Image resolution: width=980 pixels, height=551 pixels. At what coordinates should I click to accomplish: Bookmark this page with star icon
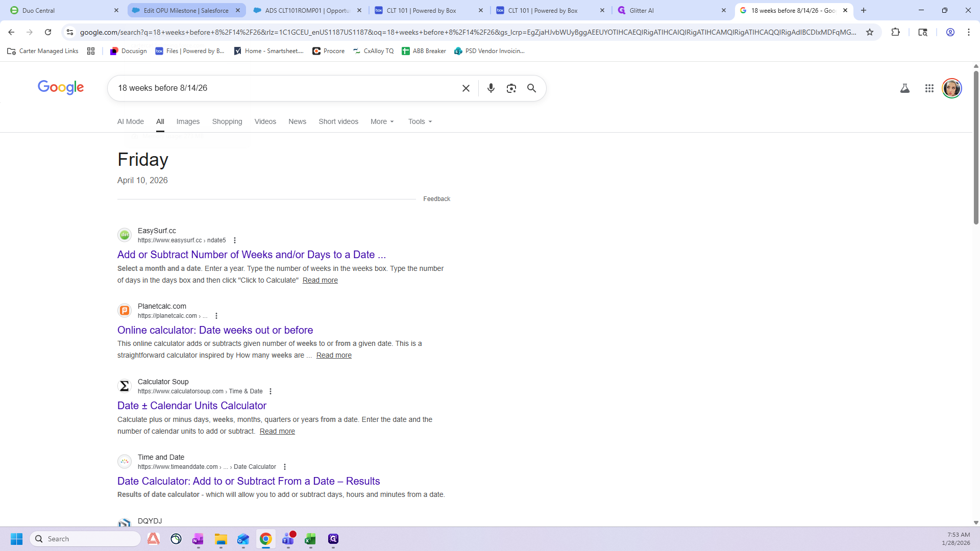[870, 32]
